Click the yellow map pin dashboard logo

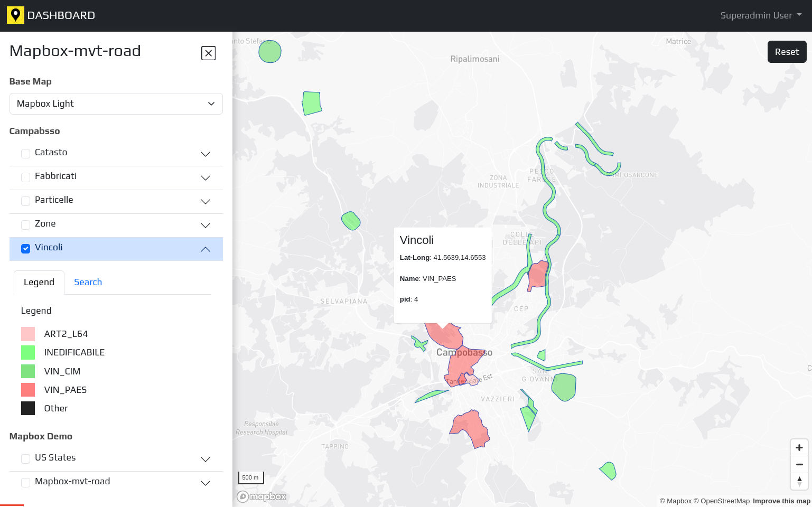15,15
